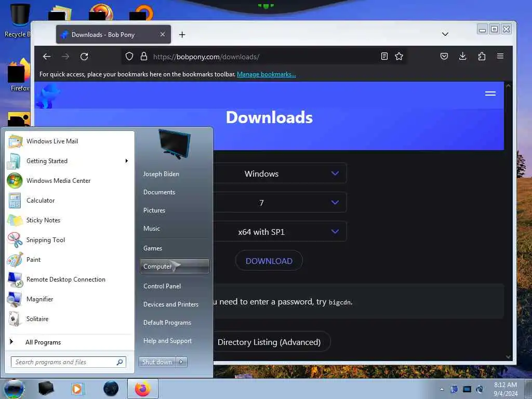532x399 pixels.
Task: Open the dark globe taskbar icon
Action: tap(111, 389)
